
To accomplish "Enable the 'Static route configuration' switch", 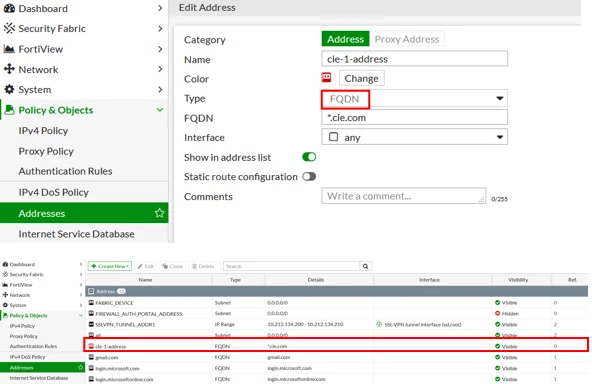I will pyautogui.click(x=309, y=177).
